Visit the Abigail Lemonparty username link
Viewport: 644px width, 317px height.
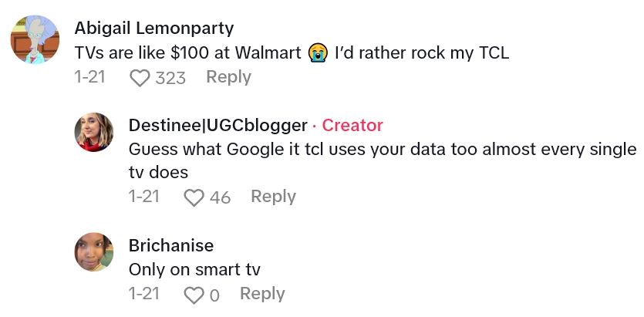[154, 29]
